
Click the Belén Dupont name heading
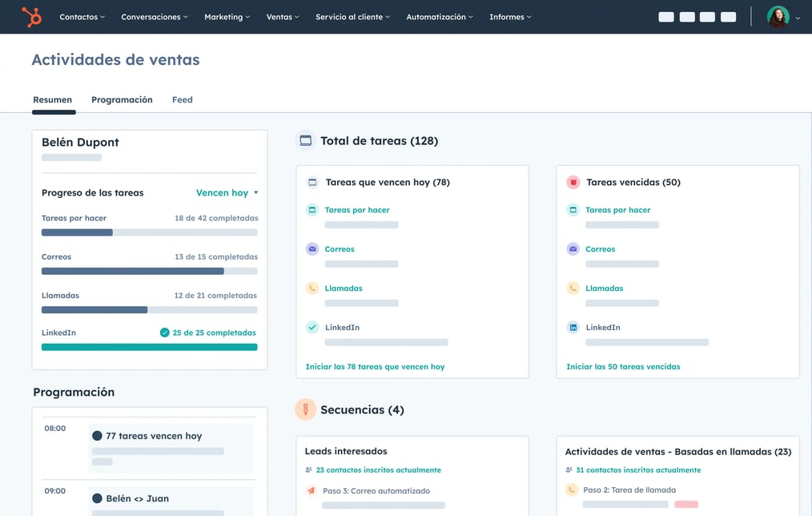pos(80,143)
